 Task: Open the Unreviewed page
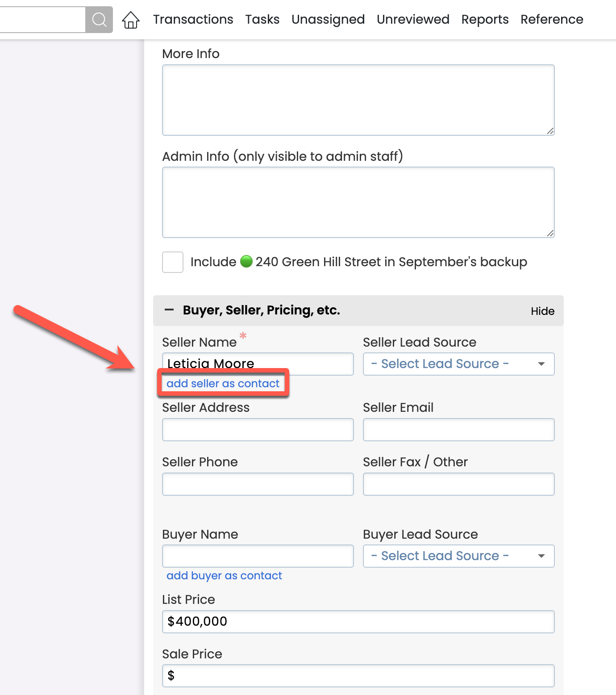click(x=413, y=20)
